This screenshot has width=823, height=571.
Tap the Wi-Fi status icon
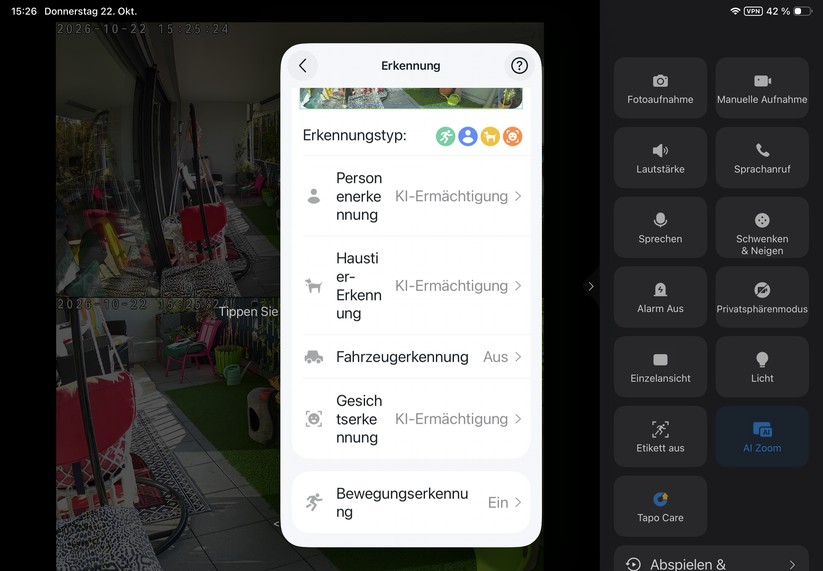[735, 11]
